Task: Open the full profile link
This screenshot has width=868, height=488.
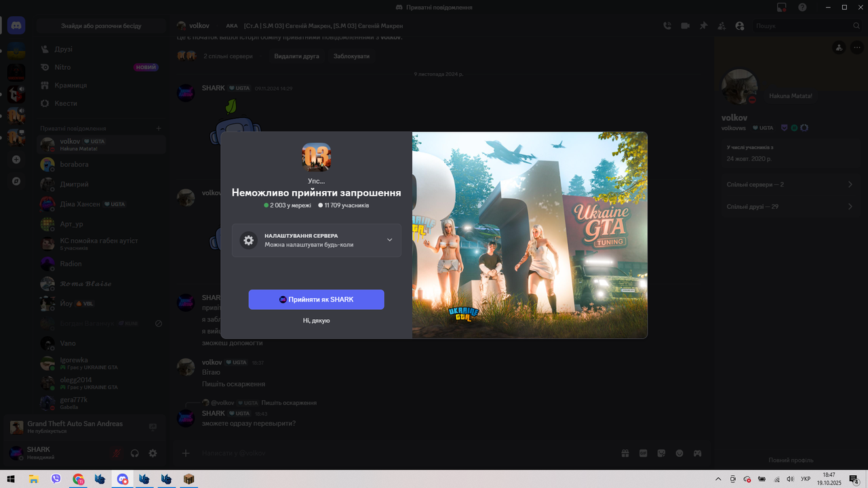Action: click(791, 460)
